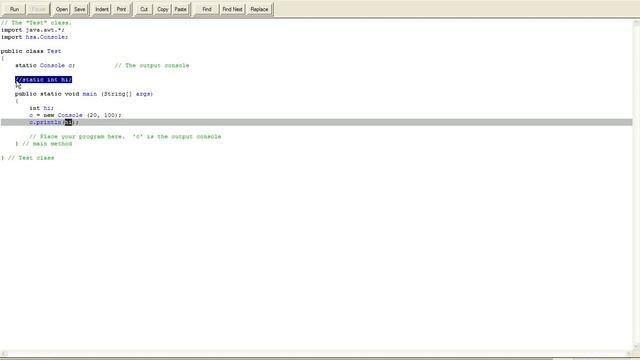Click the "import java.awt.*;" line

(x=33, y=30)
